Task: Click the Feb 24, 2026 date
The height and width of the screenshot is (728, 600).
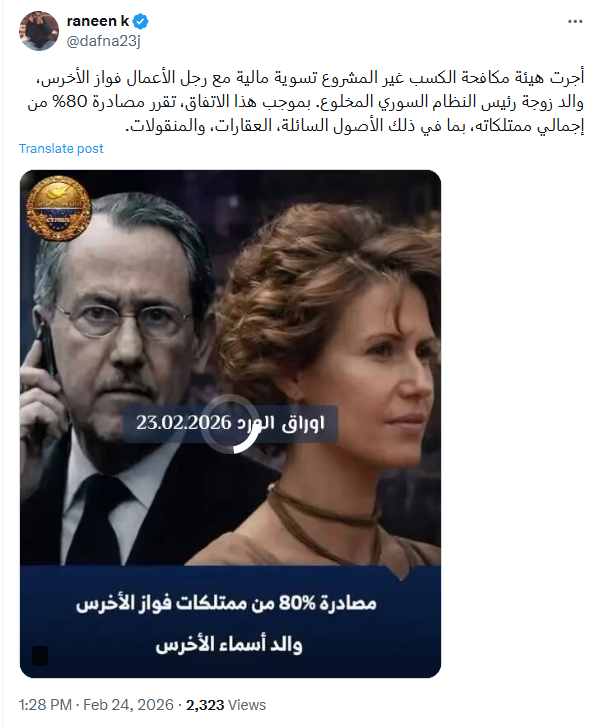Action: pyautogui.click(x=128, y=705)
